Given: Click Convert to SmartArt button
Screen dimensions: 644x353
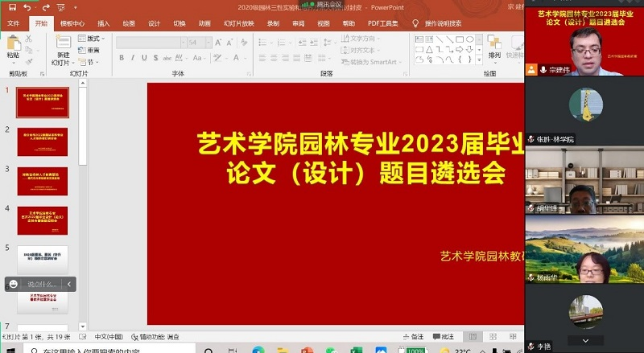Looking at the screenshot, I should coord(374,61).
